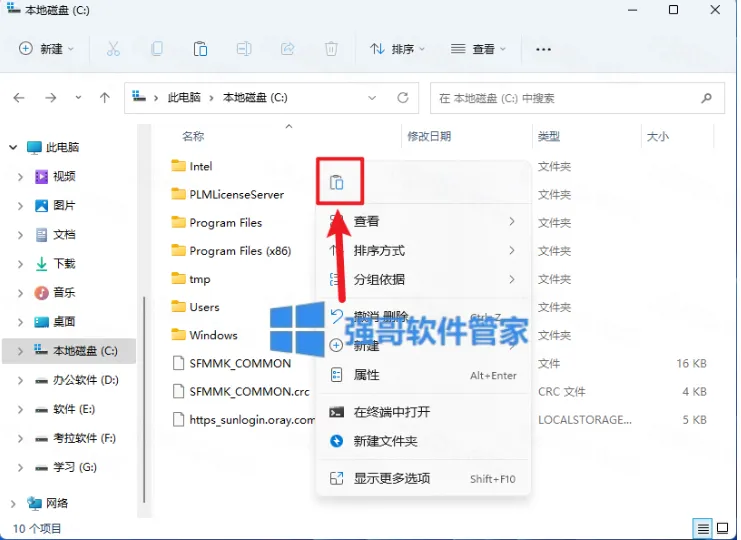This screenshot has height=540, width=741.
Task: Select the Program Files folder
Action: pos(216,223)
